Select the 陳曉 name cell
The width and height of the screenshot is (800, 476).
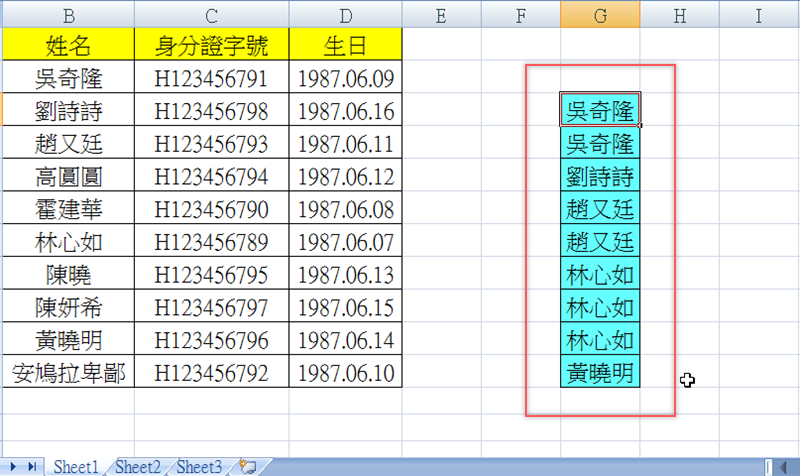[68, 274]
